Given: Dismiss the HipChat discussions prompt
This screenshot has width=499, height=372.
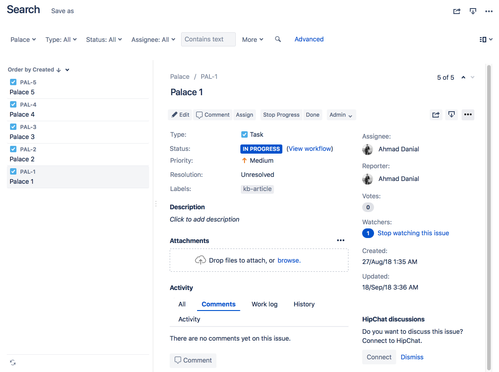Looking at the screenshot, I should pos(412,357).
